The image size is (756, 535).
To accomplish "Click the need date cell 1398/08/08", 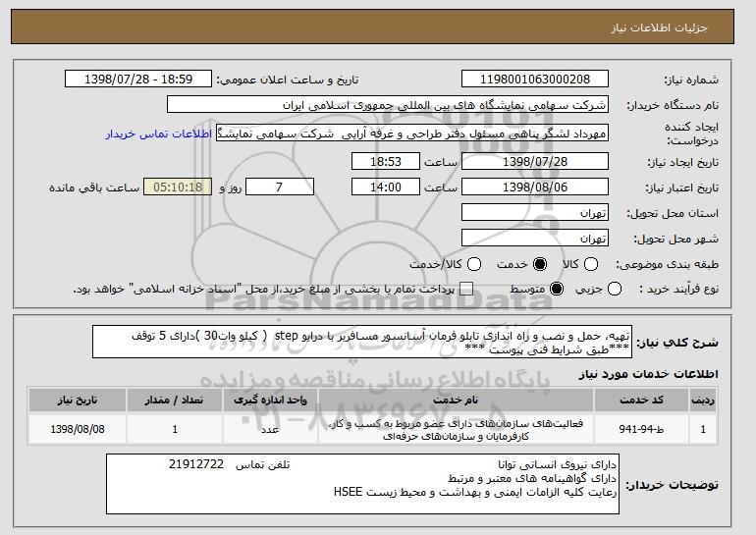I will coord(78,429).
